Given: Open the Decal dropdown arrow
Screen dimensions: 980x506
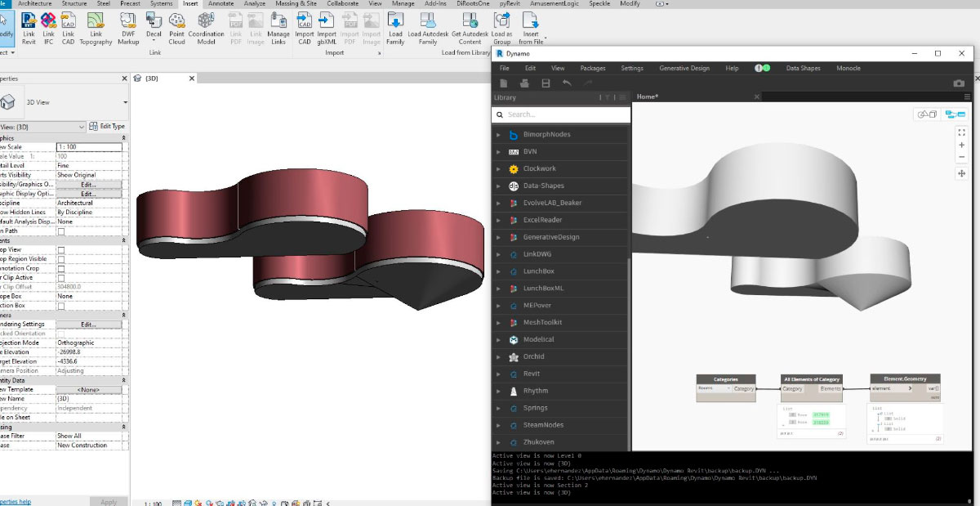Looking at the screenshot, I should click(x=154, y=40).
